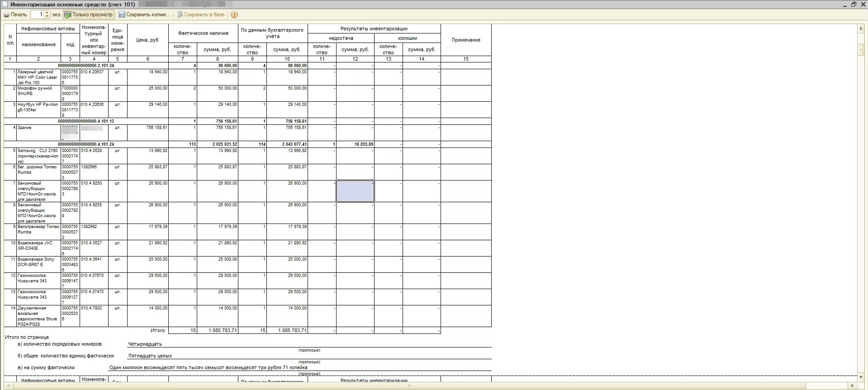Click cell Бег. дорожка Torneo Rumba
The image size is (868, 390).
click(x=38, y=172)
